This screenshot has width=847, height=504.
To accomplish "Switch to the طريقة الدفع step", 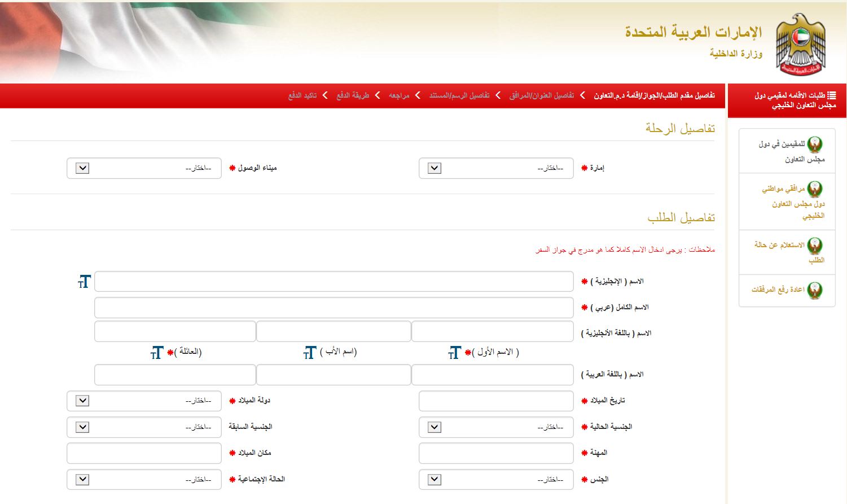I will tap(353, 96).
